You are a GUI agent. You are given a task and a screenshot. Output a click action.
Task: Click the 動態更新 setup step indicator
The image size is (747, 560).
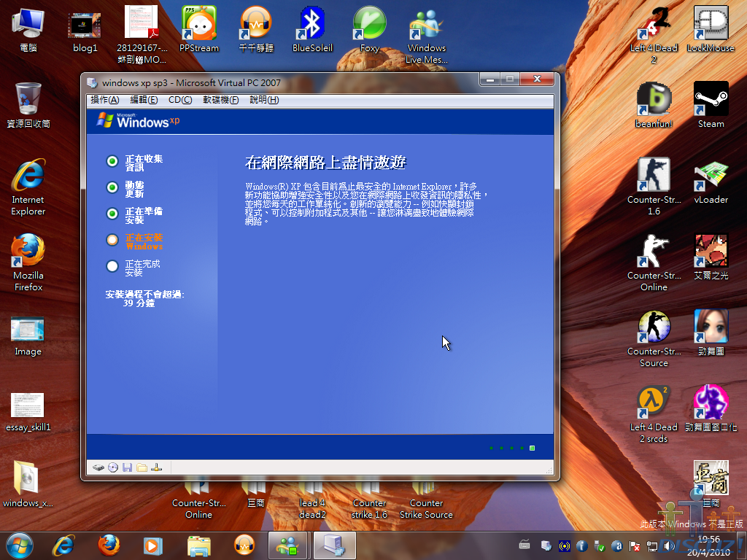pos(112,187)
